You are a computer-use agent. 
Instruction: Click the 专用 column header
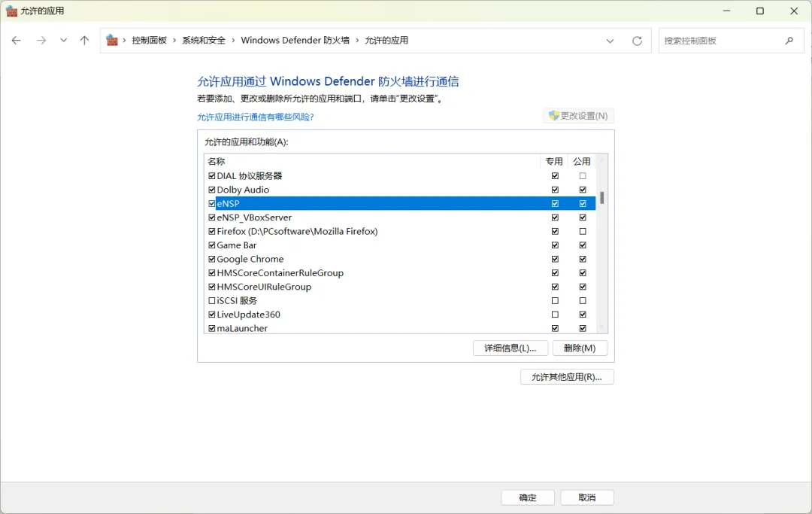click(554, 162)
